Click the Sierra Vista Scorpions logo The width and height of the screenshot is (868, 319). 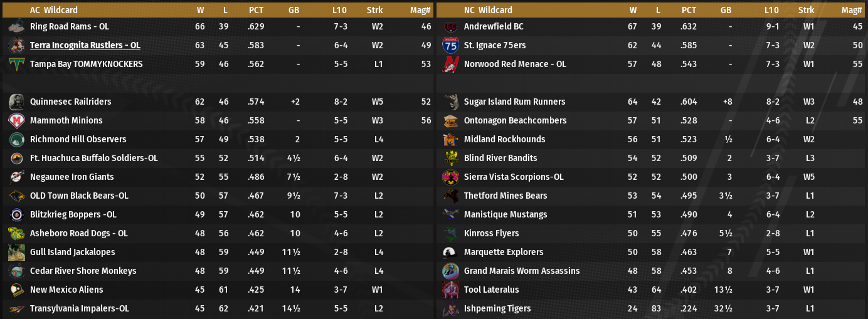point(450,177)
